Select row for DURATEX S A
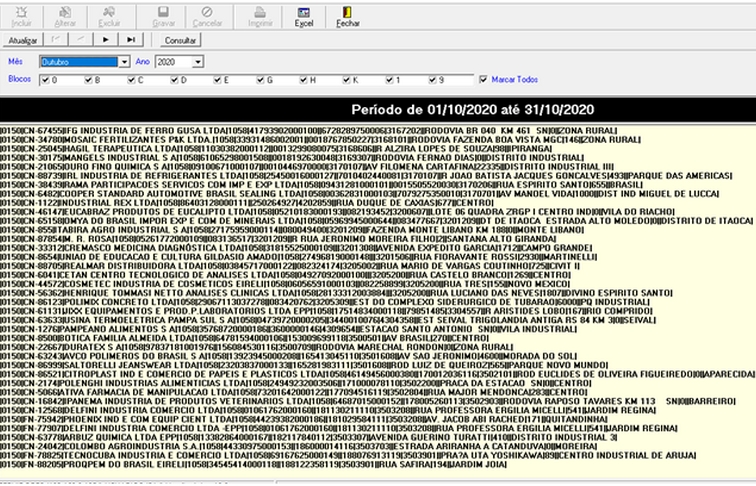Image resolution: width=756 pixels, height=486 pixels. coord(256,347)
